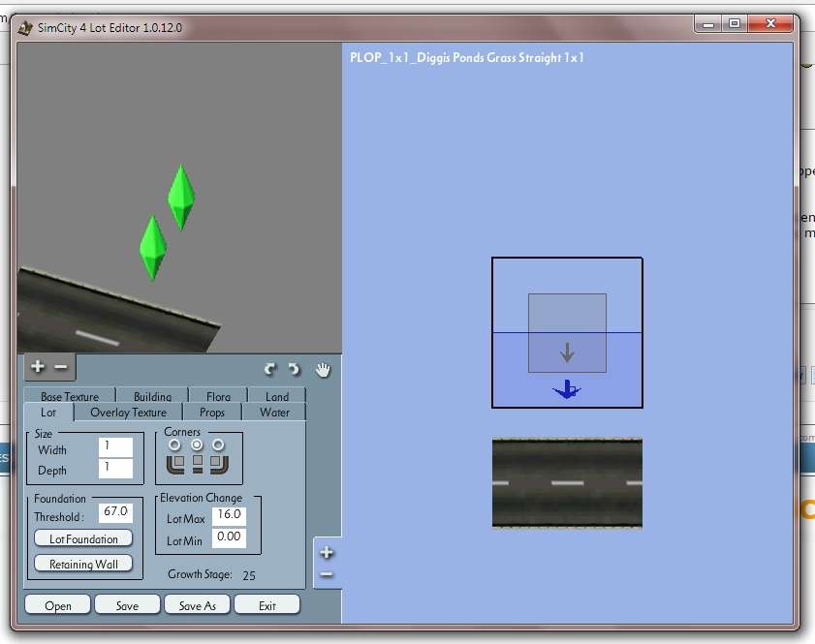Select the road texture thumbnail in plan view

567,483
